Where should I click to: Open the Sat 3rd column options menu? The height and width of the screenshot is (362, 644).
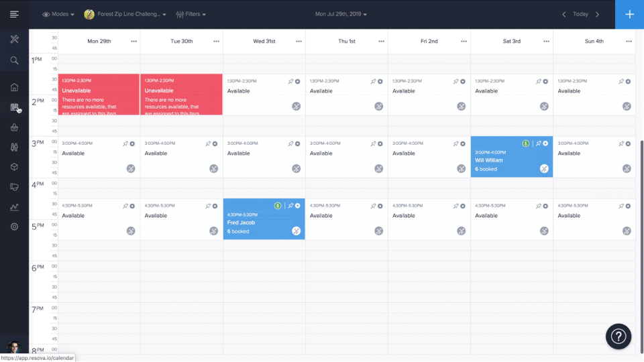[547, 42]
